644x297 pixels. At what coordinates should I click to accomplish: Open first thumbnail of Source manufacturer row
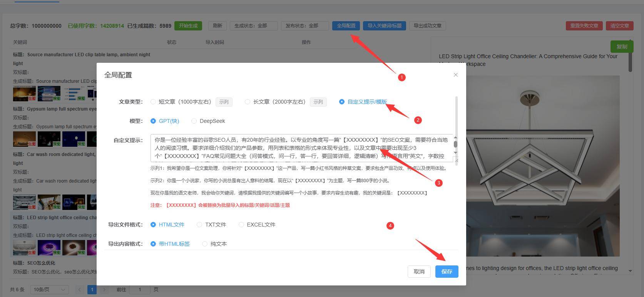[x=24, y=94]
